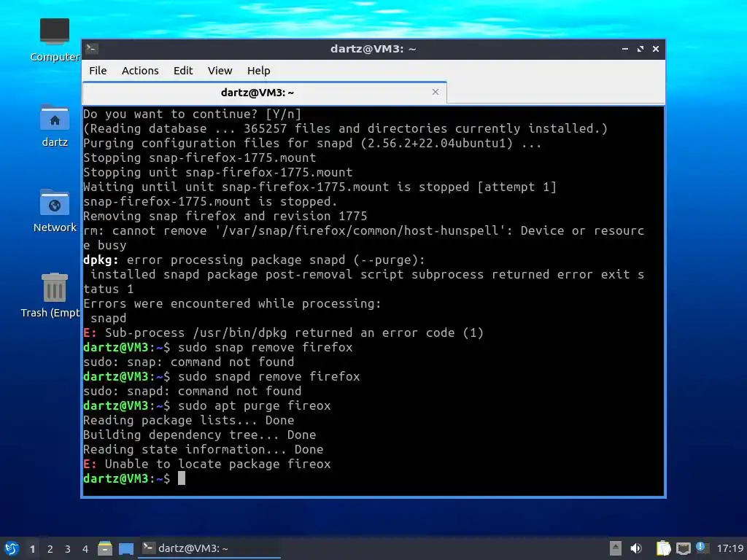This screenshot has height=560, width=747.
Task: Open the Actions menu
Action: point(140,71)
